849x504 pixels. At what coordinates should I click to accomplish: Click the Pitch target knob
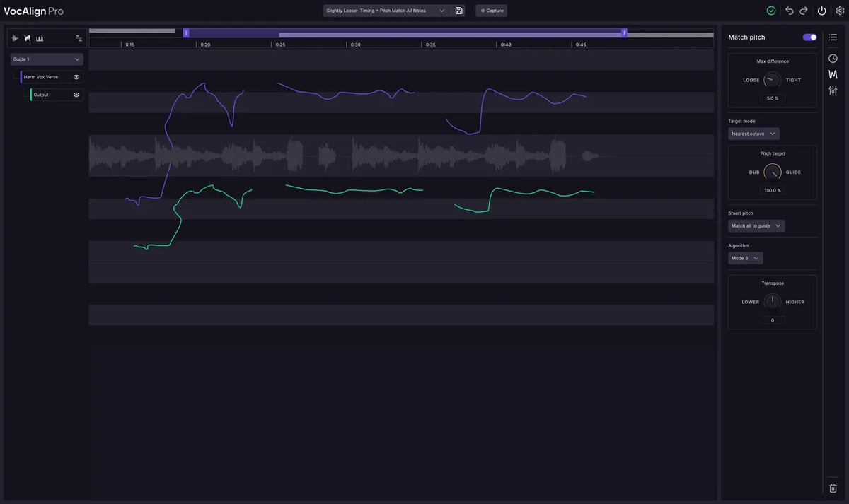[x=773, y=172]
